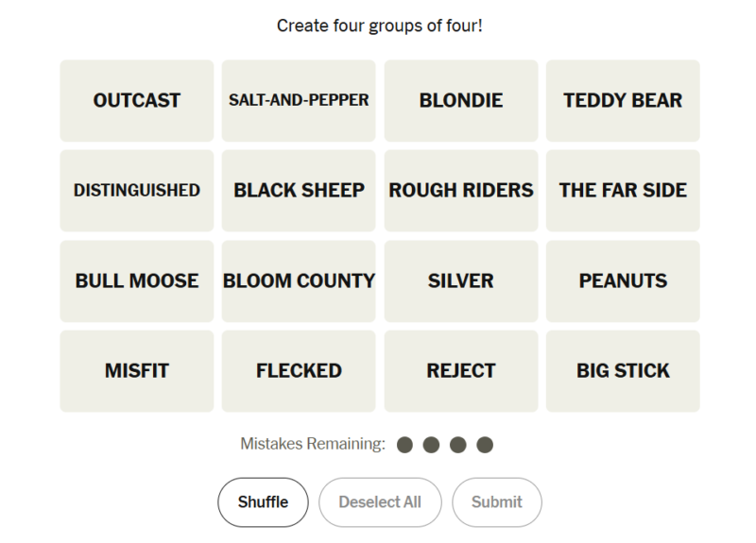This screenshot has height=543, width=756.
Task: Tap the PEANUTS tile
Action: (x=623, y=280)
